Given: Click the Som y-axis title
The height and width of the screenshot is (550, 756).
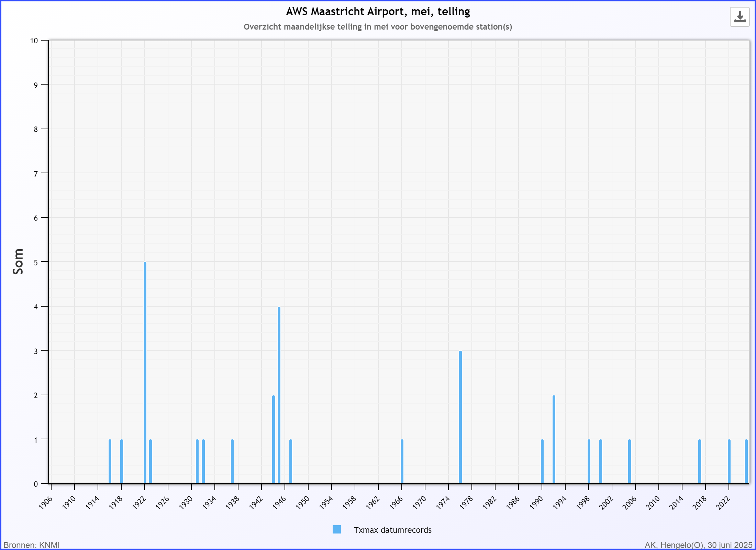Looking at the screenshot, I should (x=18, y=262).
